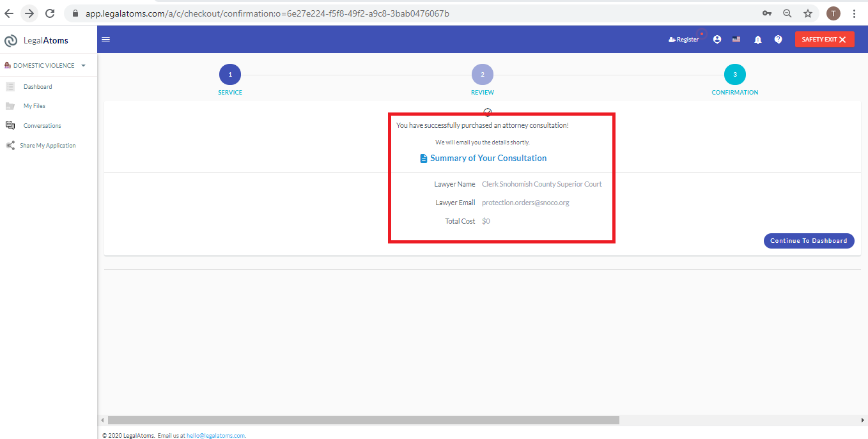The image size is (868, 439).
Task: Click the Share My Application share icon
Action: (x=10, y=146)
